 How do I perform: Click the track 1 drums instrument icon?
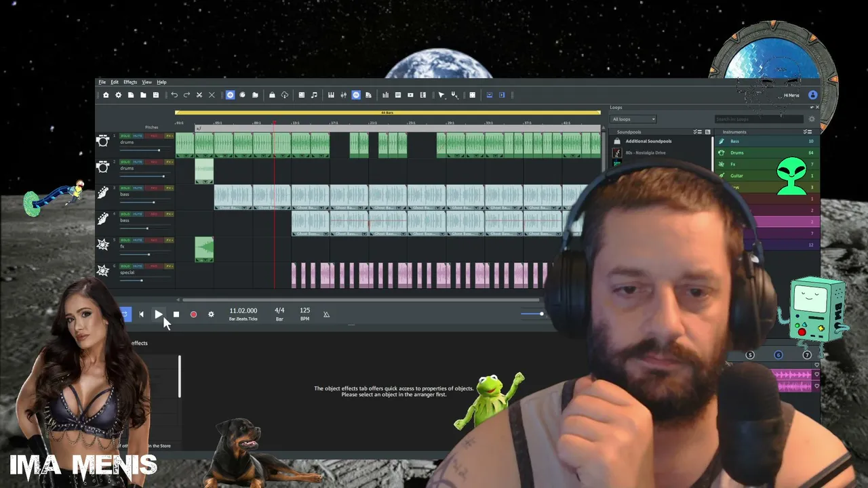tap(102, 141)
